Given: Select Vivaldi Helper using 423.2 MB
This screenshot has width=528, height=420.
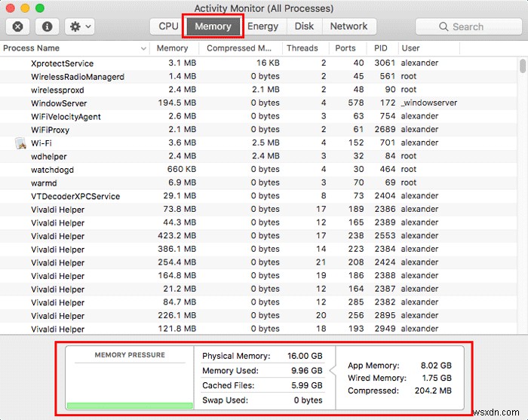Looking at the screenshot, I should coord(259,236).
